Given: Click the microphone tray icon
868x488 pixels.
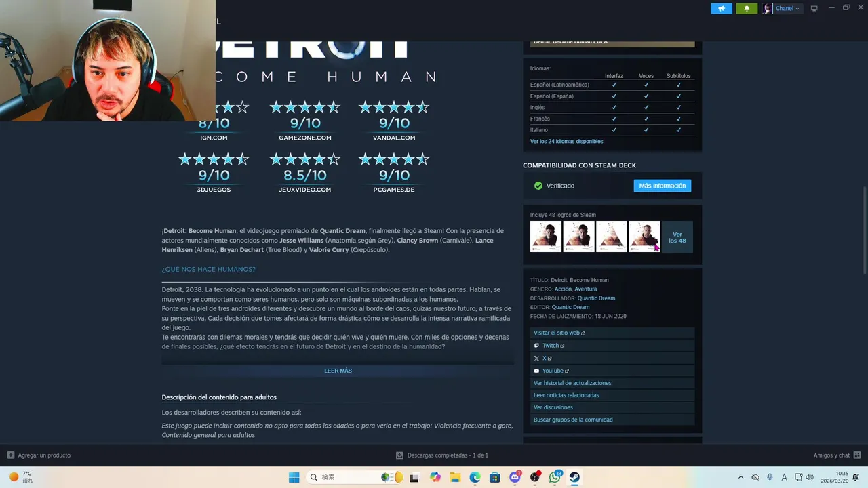Looking at the screenshot, I should coord(770,477).
